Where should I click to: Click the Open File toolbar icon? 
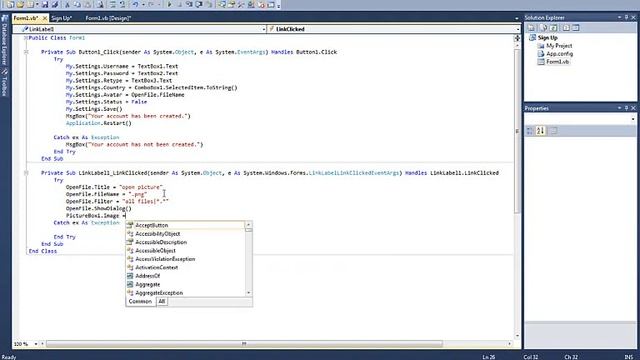(x=20, y=5)
